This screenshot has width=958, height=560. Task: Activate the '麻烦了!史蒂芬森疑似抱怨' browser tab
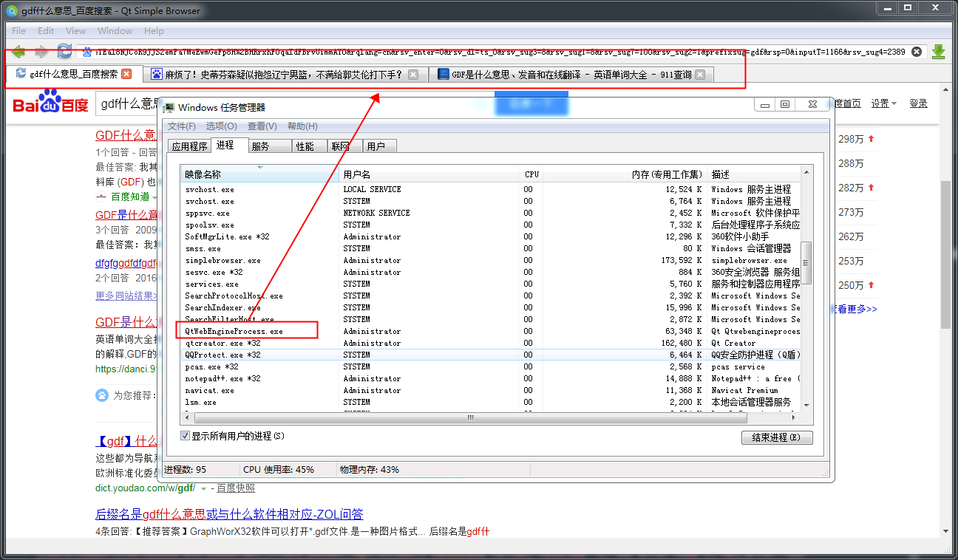coord(285,75)
